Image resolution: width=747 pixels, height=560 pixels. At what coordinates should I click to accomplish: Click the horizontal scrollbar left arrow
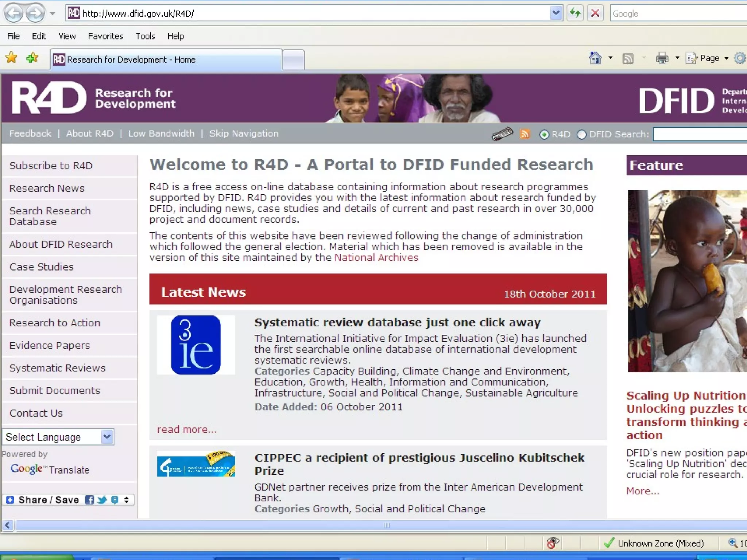coord(7,525)
